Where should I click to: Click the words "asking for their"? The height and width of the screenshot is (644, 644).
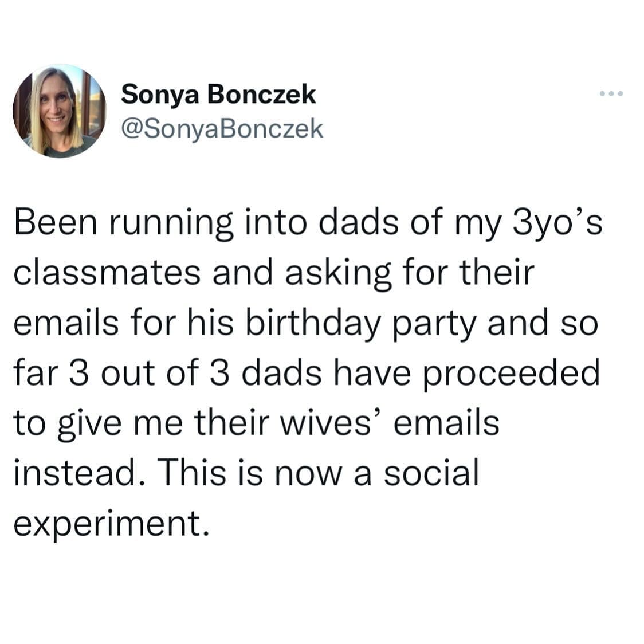coord(409,274)
